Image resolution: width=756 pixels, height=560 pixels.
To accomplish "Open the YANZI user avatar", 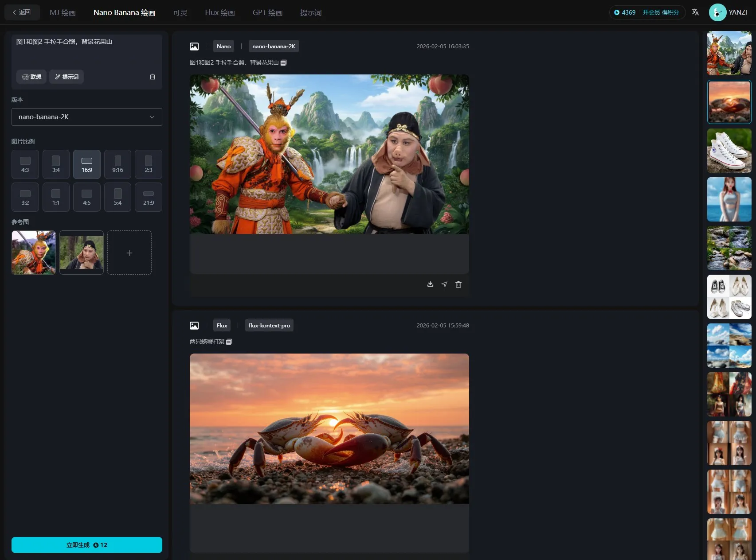I will point(717,12).
